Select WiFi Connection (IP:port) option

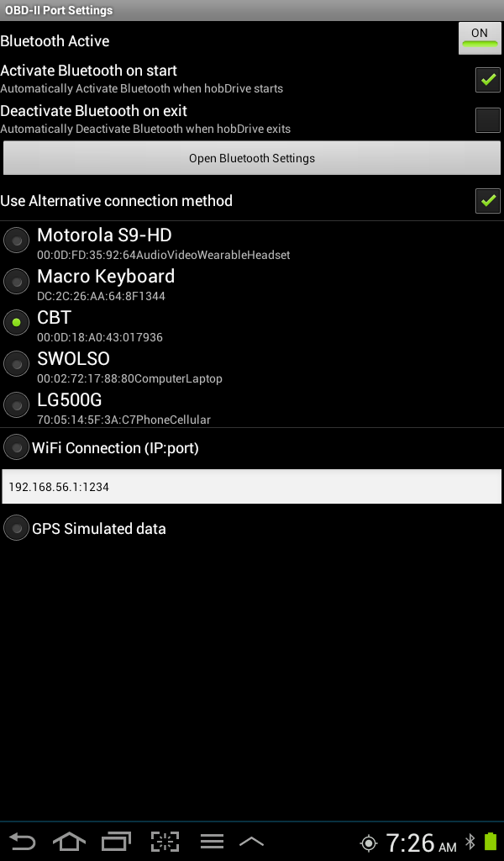[x=16, y=447]
